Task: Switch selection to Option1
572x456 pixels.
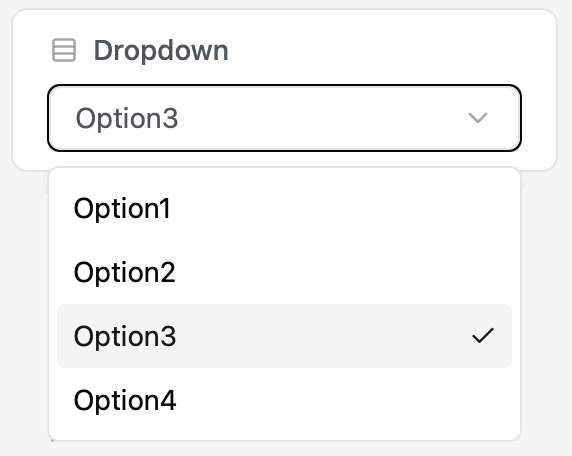Action: [285, 208]
